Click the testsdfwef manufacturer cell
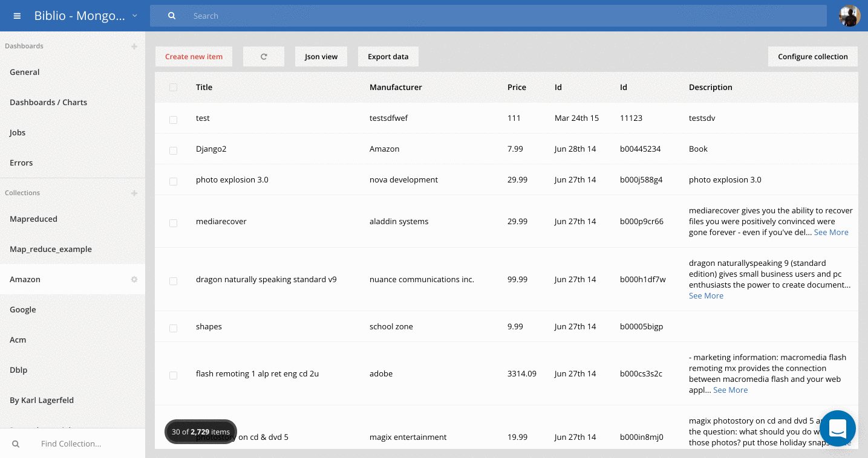This screenshot has width=868, height=458. pos(389,118)
